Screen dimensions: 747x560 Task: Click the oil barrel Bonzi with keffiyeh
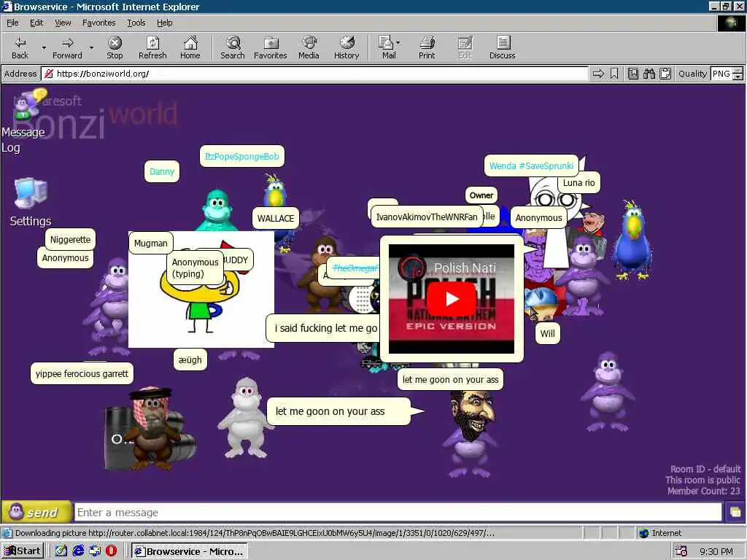[150, 429]
